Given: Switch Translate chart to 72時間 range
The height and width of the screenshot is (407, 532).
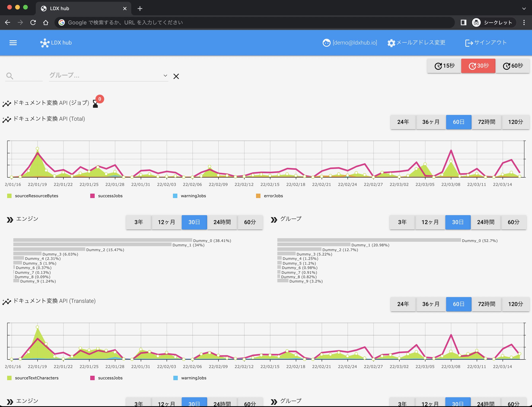Looking at the screenshot, I should pyautogui.click(x=486, y=304).
